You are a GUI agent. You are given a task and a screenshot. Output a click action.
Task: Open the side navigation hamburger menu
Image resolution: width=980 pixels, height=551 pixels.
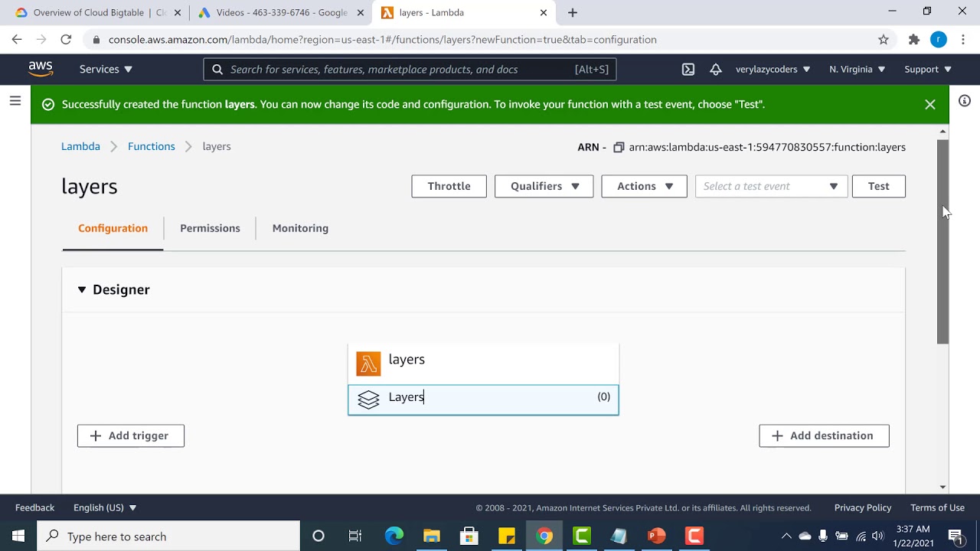coord(15,100)
